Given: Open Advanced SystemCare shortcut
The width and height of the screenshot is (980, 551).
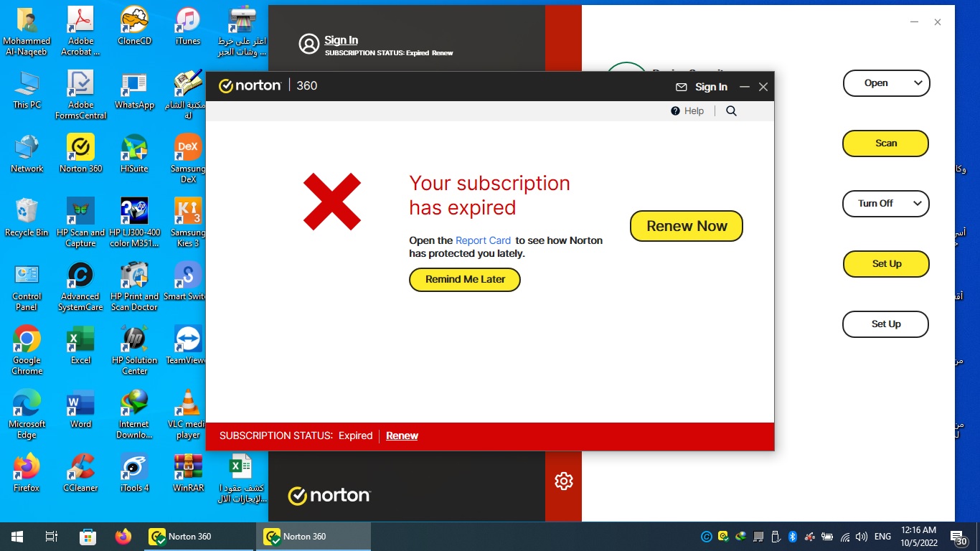Looking at the screenshot, I should tap(80, 286).
